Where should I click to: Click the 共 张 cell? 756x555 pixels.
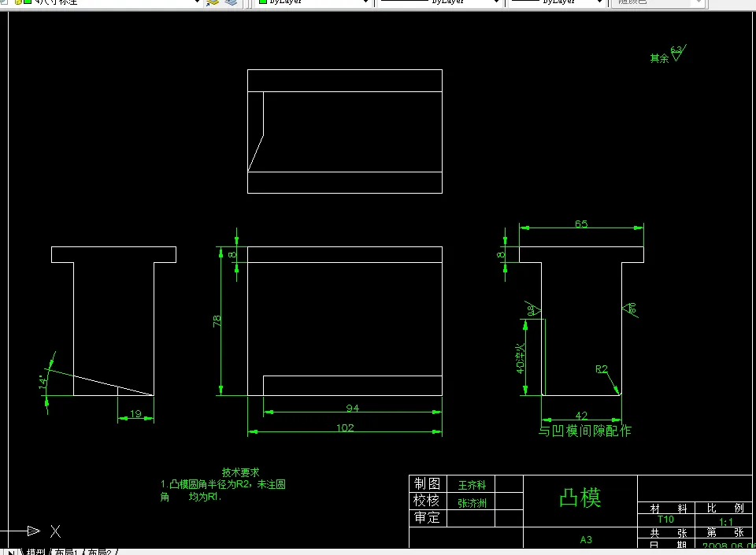pyautogui.click(x=666, y=533)
